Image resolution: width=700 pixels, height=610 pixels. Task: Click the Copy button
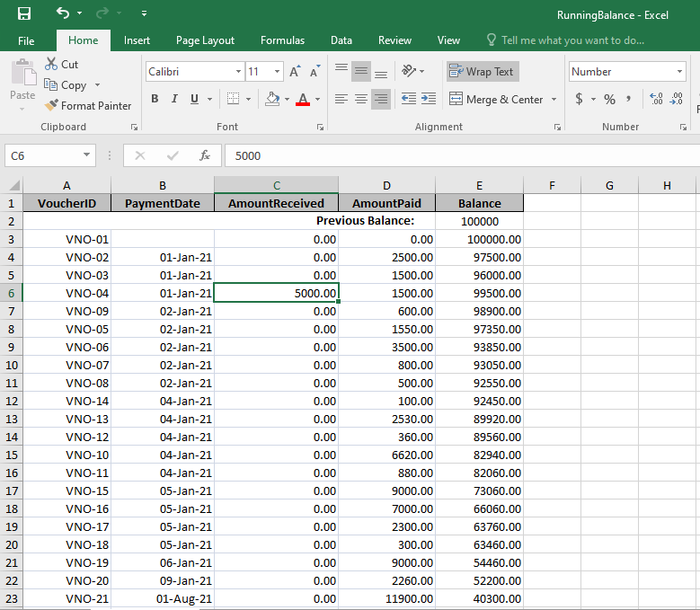click(66, 84)
